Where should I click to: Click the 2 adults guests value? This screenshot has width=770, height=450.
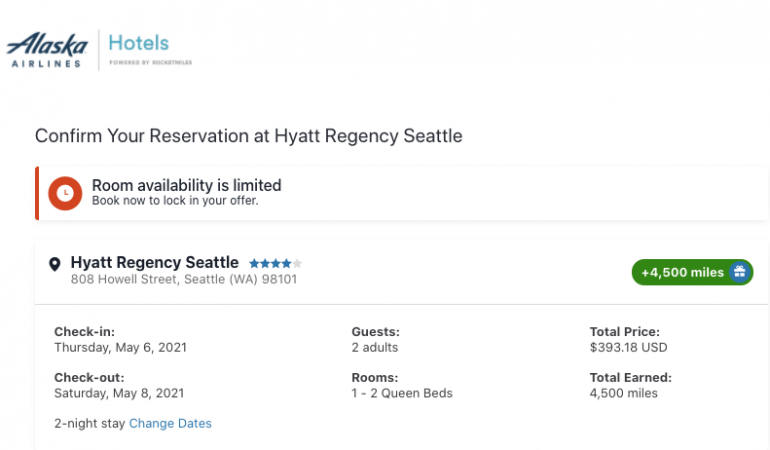tap(375, 348)
